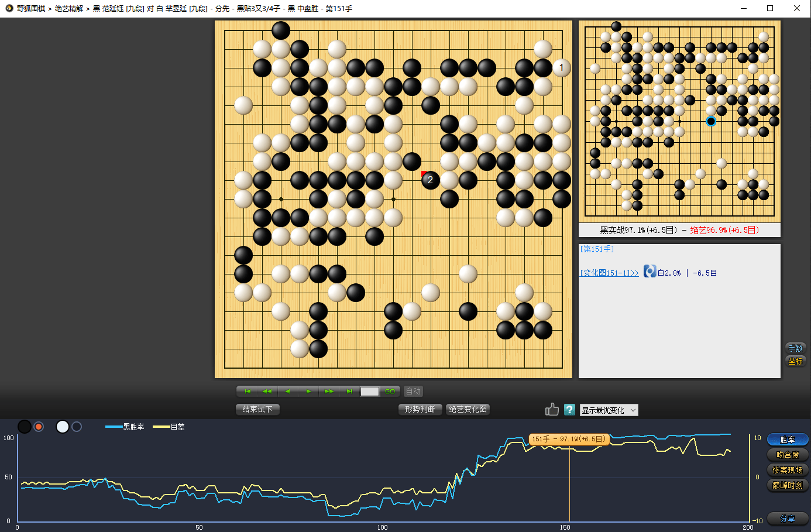This screenshot has height=532, width=811.
Task: Click the Fox Weiqi app icon in the title bar
Action: (x=9, y=8)
